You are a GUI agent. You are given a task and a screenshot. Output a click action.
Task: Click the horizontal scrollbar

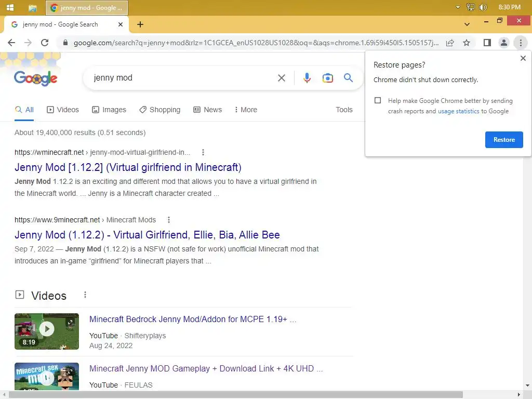pos(236,395)
